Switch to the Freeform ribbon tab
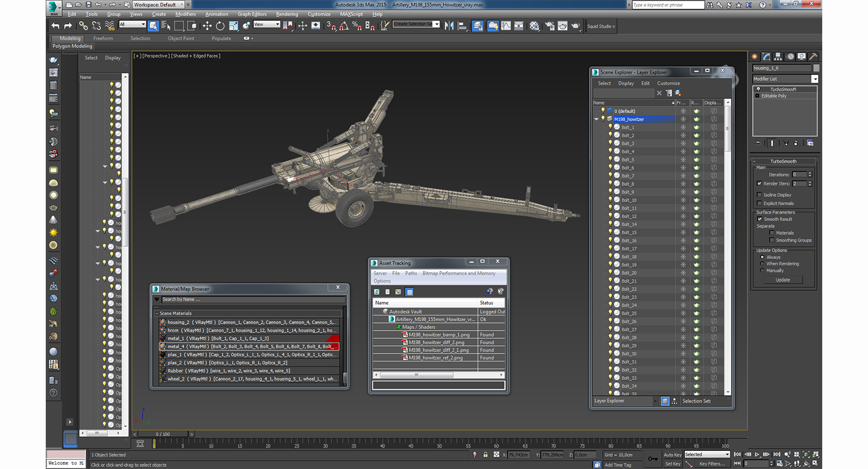 (x=103, y=38)
